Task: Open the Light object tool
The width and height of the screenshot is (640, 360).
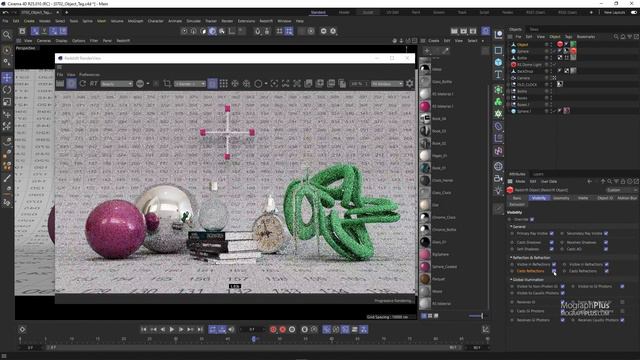Action: click(x=498, y=191)
